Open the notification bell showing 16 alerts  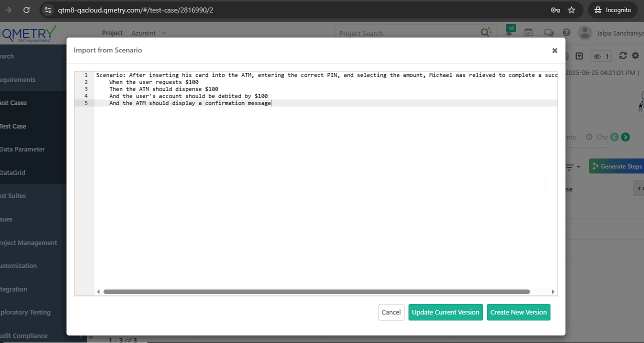coord(509,31)
